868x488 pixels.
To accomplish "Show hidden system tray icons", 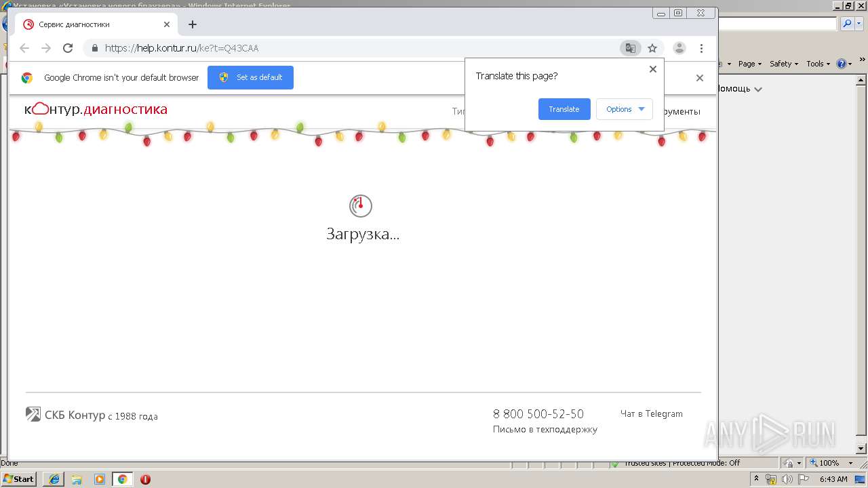I will point(756,479).
